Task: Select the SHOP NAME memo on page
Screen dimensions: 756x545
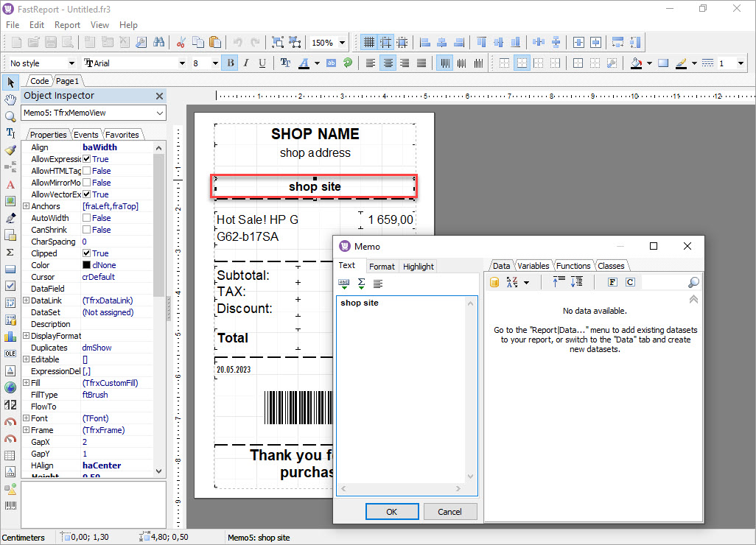Action: pos(315,134)
